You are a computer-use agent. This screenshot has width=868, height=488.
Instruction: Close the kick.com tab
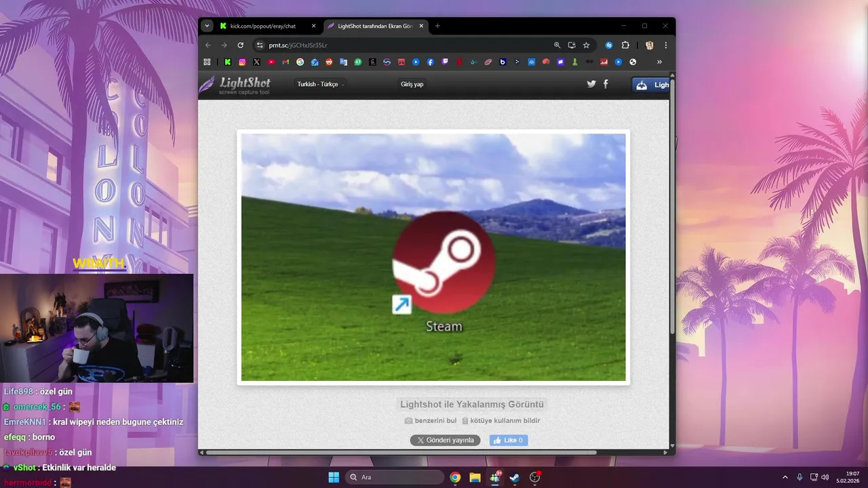[x=313, y=26]
